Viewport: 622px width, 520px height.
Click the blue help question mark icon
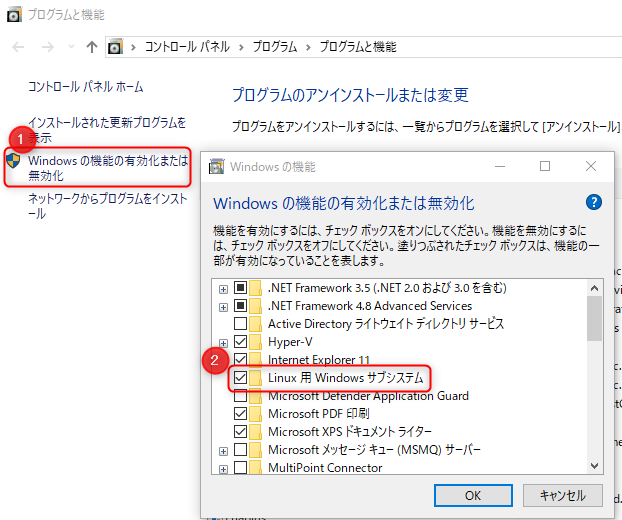(594, 202)
